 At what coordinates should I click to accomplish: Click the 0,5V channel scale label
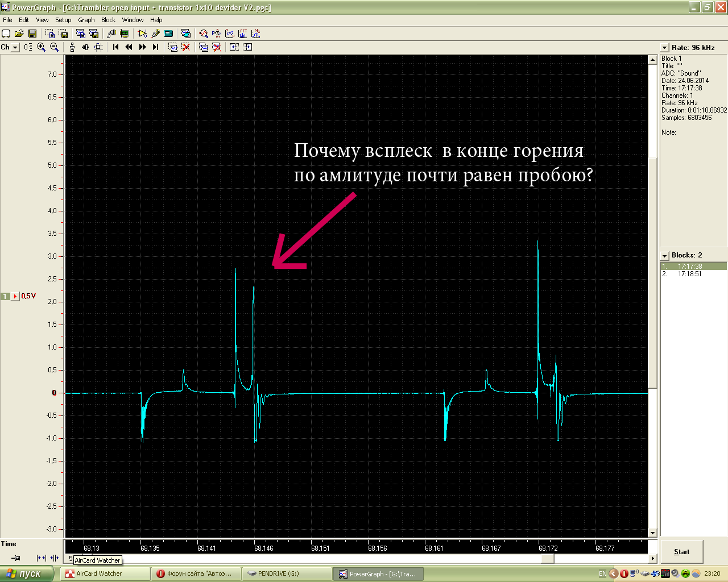(28, 296)
